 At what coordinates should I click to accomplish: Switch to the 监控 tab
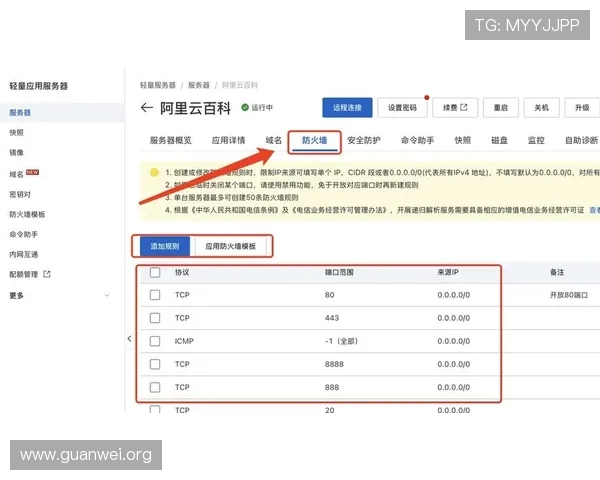536,140
